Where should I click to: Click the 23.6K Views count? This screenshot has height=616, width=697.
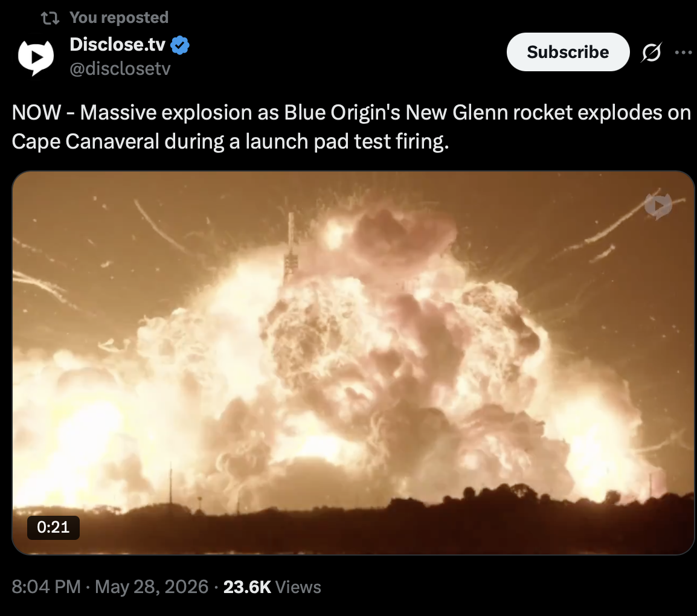click(272, 587)
